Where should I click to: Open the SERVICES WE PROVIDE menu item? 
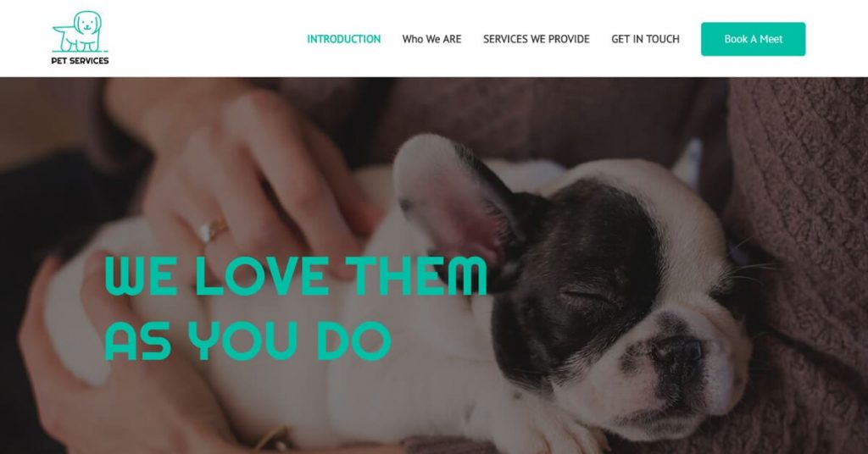(x=537, y=39)
